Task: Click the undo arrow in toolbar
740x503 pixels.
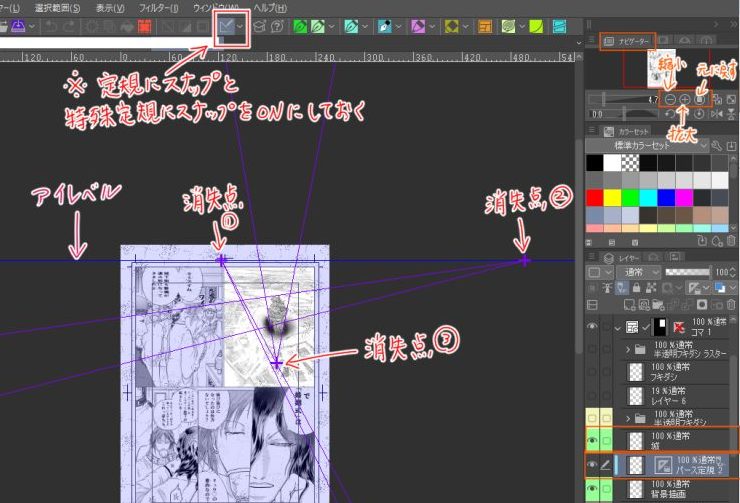Action: coord(50,26)
